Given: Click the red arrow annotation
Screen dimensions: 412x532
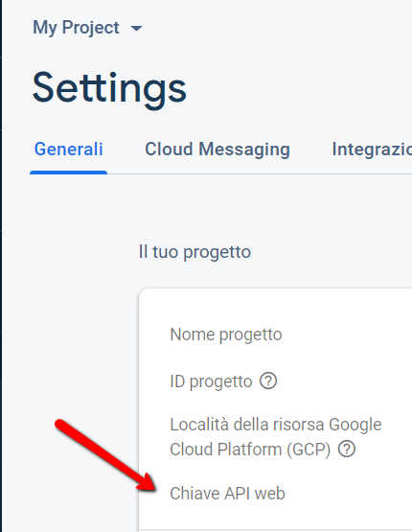Looking at the screenshot, I should (105, 455).
